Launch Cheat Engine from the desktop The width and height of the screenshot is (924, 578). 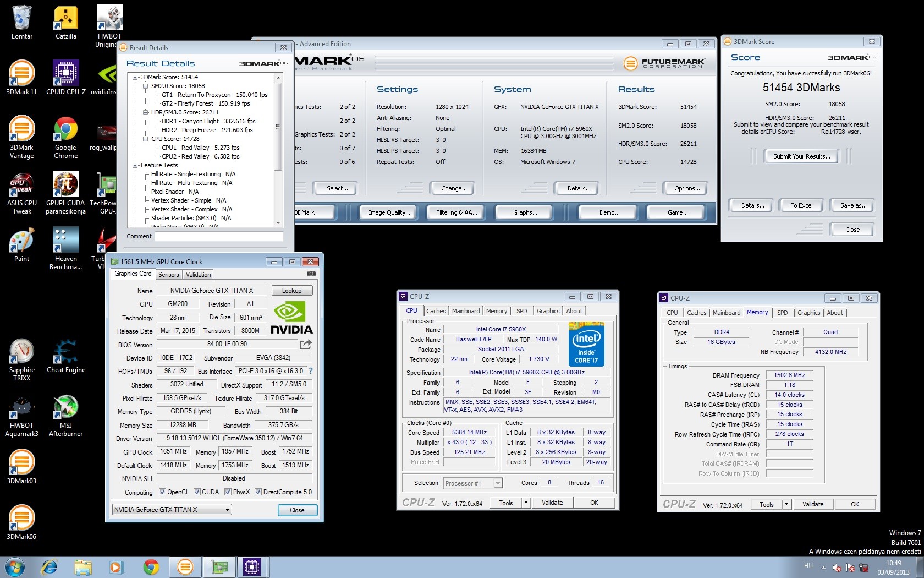click(66, 356)
